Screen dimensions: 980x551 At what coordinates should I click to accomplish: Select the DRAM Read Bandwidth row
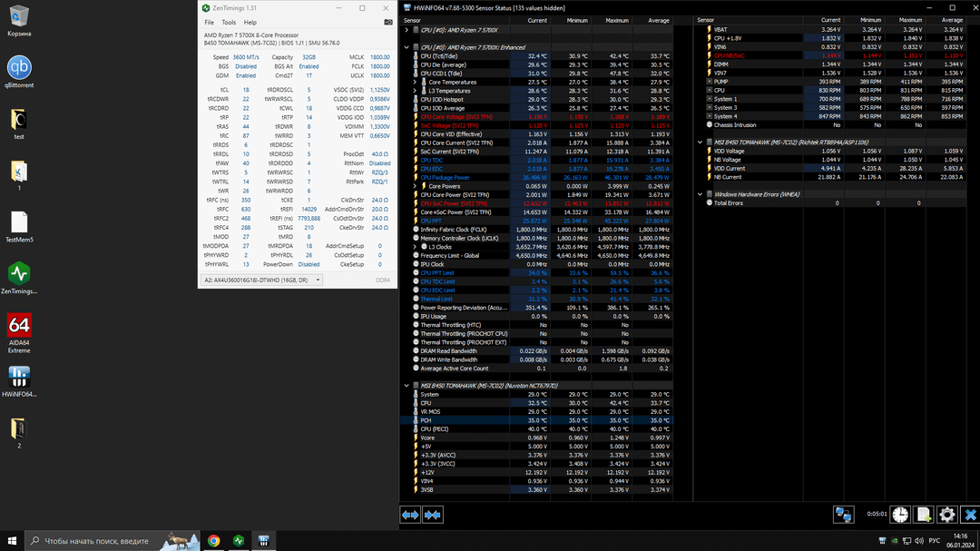click(536, 351)
